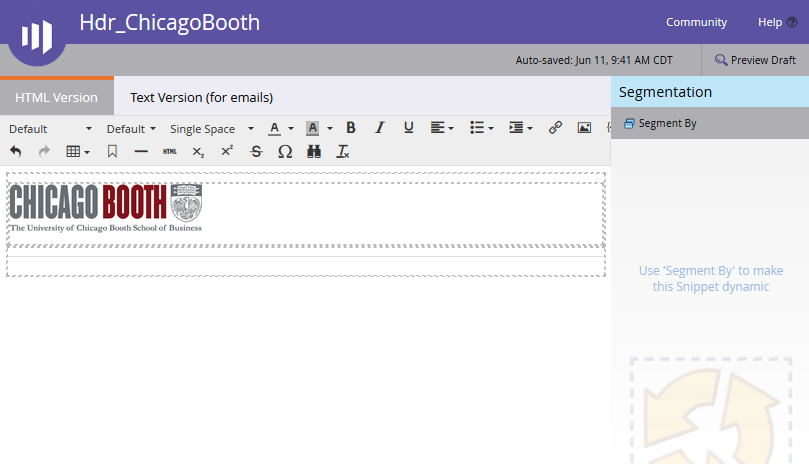The height and width of the screenshot is (468, 809).
Task: Click the Help question mark icon
Action: click(x=792, y=22)
